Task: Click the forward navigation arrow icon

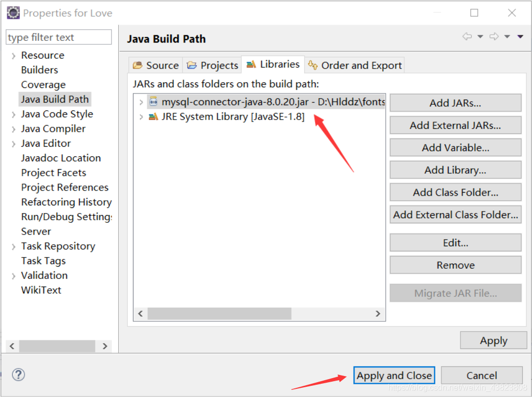Action: point(494,37)
